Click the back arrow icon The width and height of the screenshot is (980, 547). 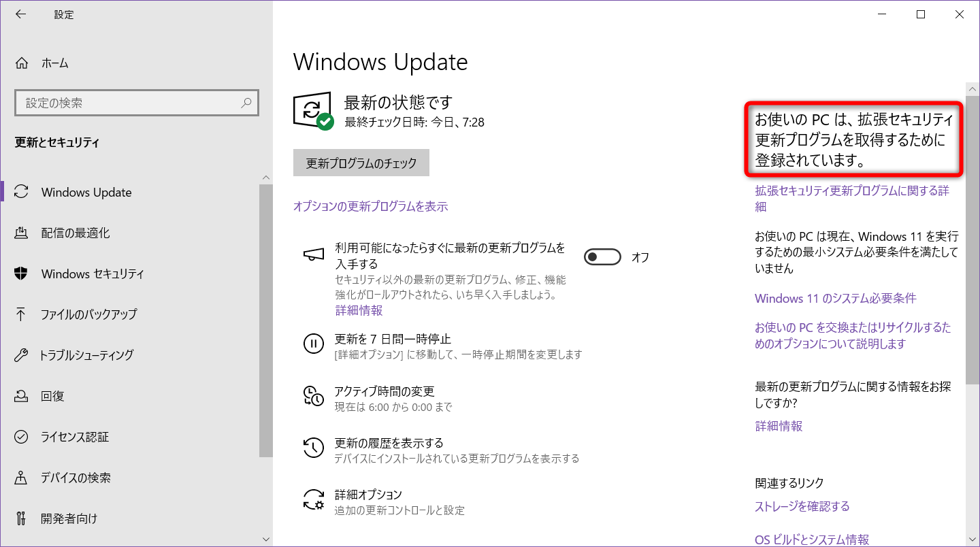(21, 14)
